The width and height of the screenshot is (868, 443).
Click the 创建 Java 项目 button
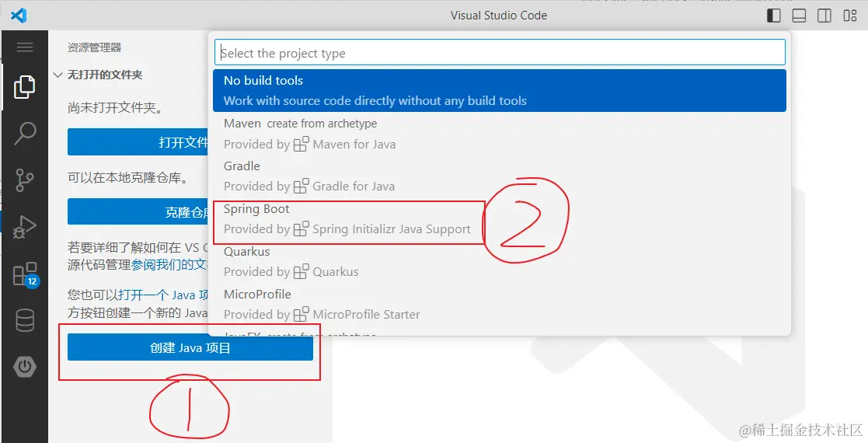pyautogui.click(x=190, y=347)
